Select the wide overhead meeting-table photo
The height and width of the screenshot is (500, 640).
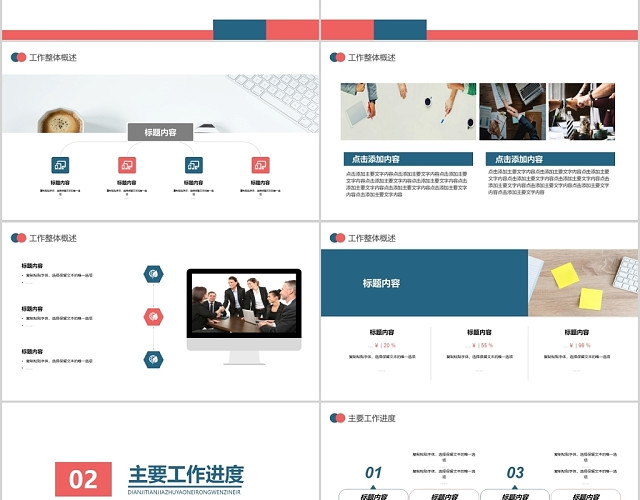click(x=408, y=111)
